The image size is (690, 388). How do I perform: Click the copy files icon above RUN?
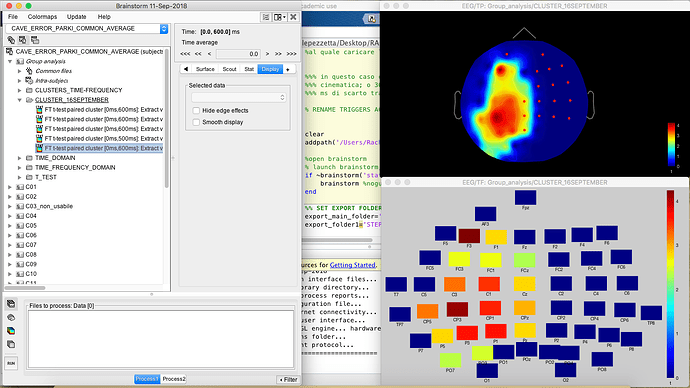tap(11, 344)
